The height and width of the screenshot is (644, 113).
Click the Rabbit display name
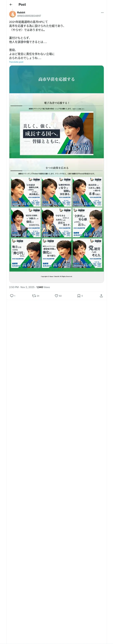click(x=21, y=12)
